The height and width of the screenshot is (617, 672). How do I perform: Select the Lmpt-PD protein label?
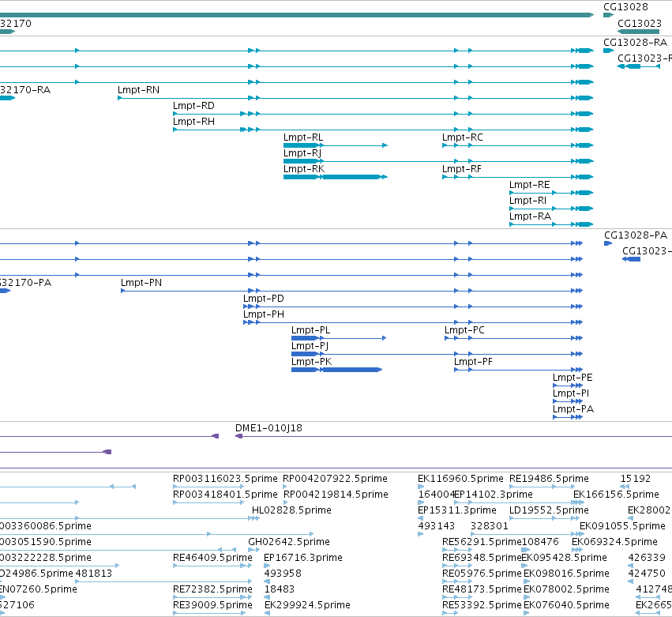[264, 299]
